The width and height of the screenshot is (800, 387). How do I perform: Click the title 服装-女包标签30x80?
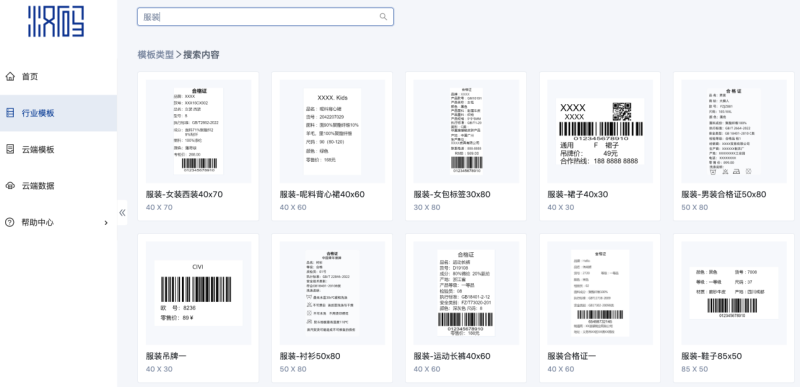pyautogui.click(x=452, y=194)
